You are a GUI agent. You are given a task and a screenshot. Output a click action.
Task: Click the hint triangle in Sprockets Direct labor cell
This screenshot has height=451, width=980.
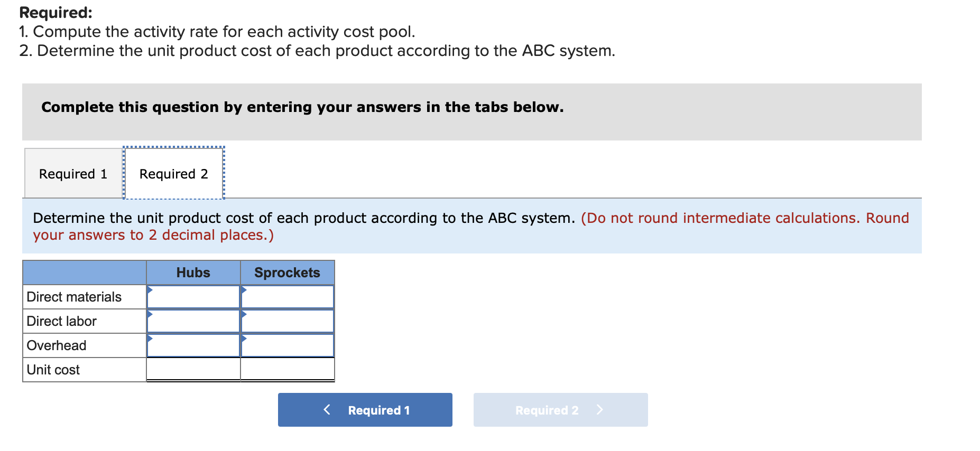(x=243, y=315)
